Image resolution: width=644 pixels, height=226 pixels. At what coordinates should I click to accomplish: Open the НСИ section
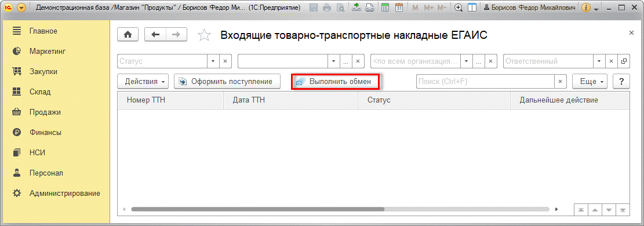point(37,153)
